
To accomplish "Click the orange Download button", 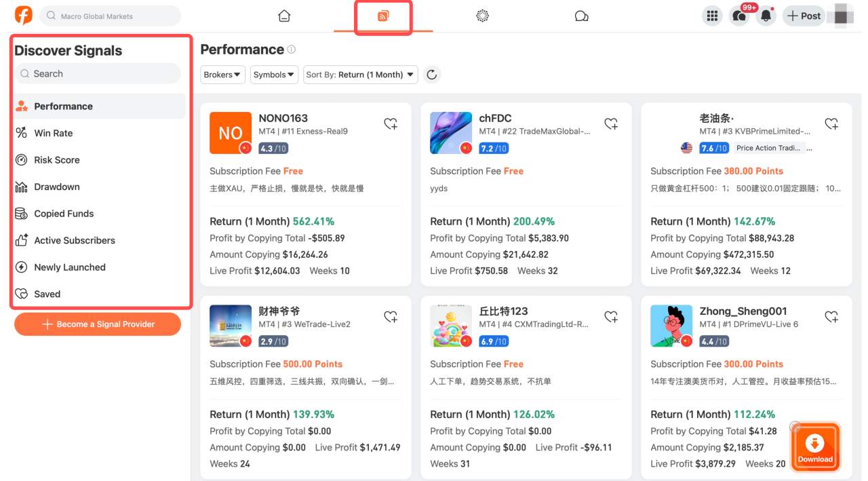I will [815, 448].
